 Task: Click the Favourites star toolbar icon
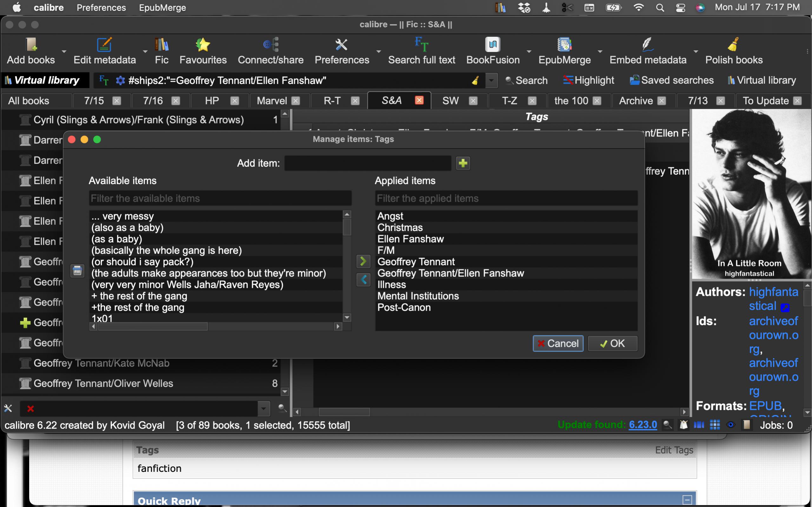pyautogui.click(x=203, y=45)
